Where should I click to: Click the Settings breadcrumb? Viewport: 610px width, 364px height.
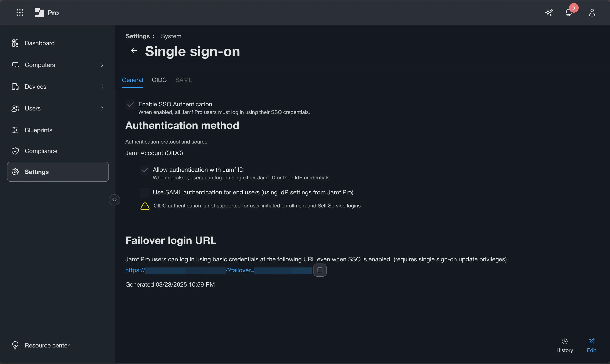point(138,36)
